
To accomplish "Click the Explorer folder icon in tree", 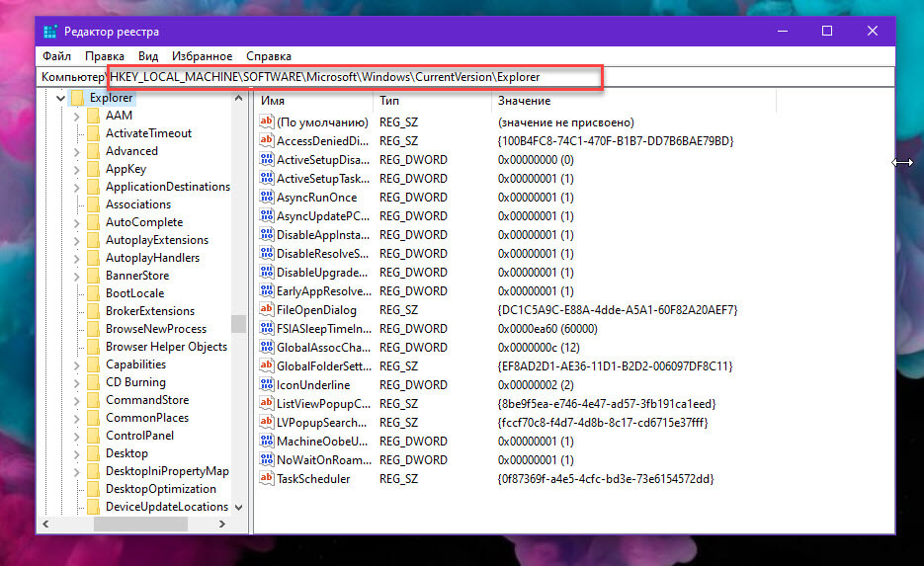I will pyautogui.click(x=77, y=98).
